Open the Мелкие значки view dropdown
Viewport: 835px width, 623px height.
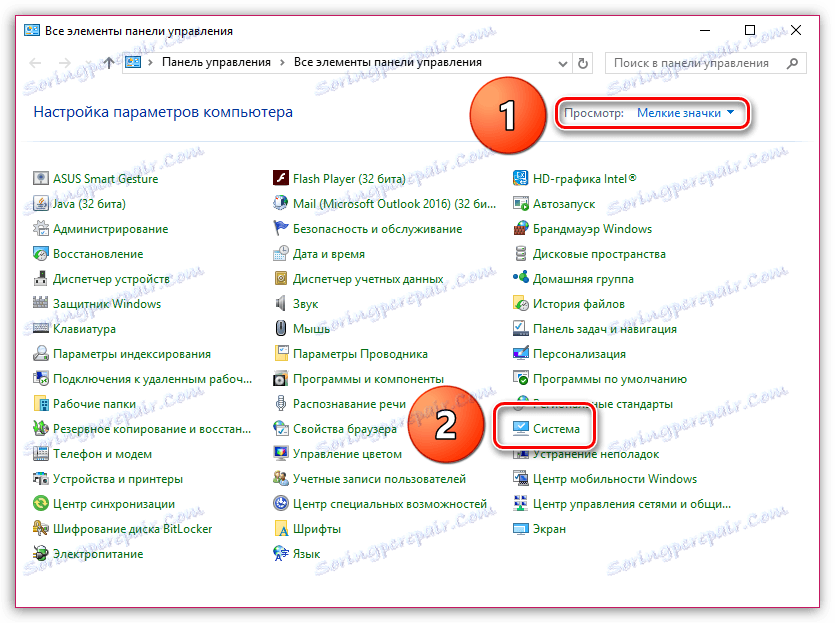click(686, 113)
